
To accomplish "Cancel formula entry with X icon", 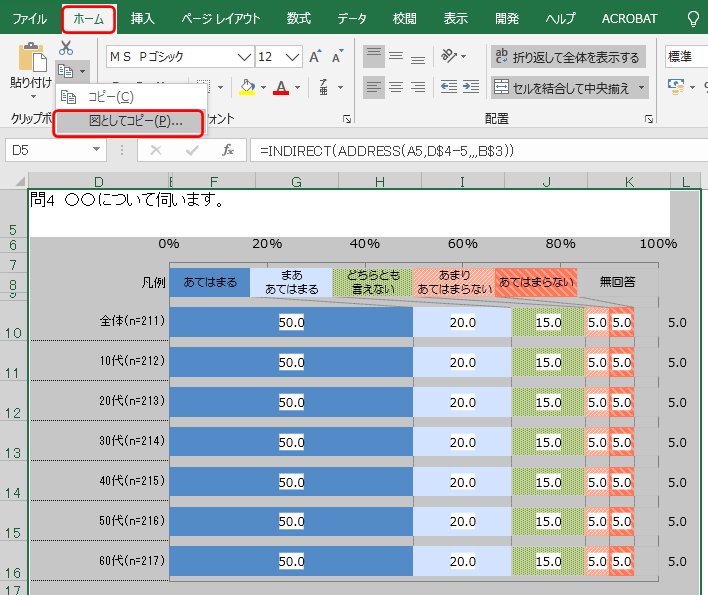I will click(x=156, y=150).
